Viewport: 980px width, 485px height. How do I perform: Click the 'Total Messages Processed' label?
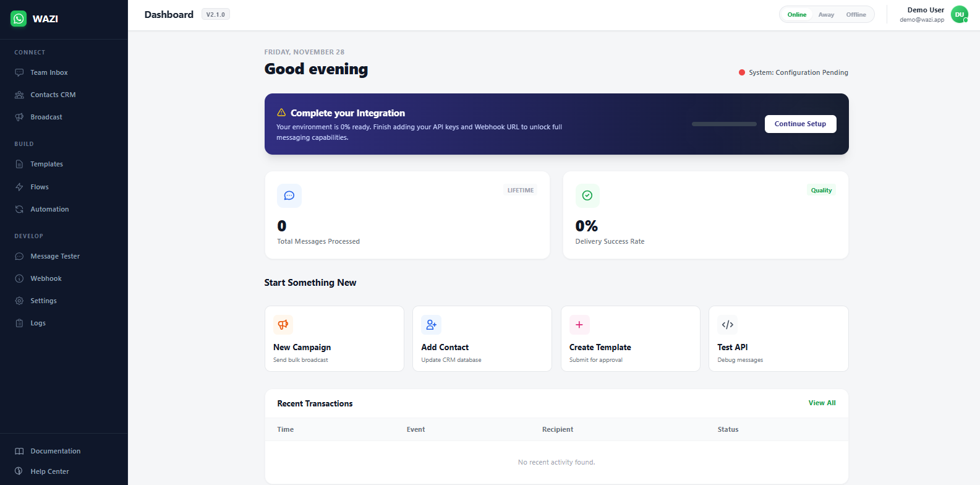tap(318, 241)
